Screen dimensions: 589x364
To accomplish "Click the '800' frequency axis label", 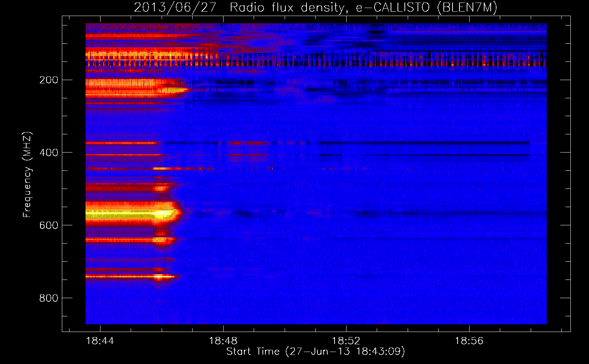I will coord(49,298).
